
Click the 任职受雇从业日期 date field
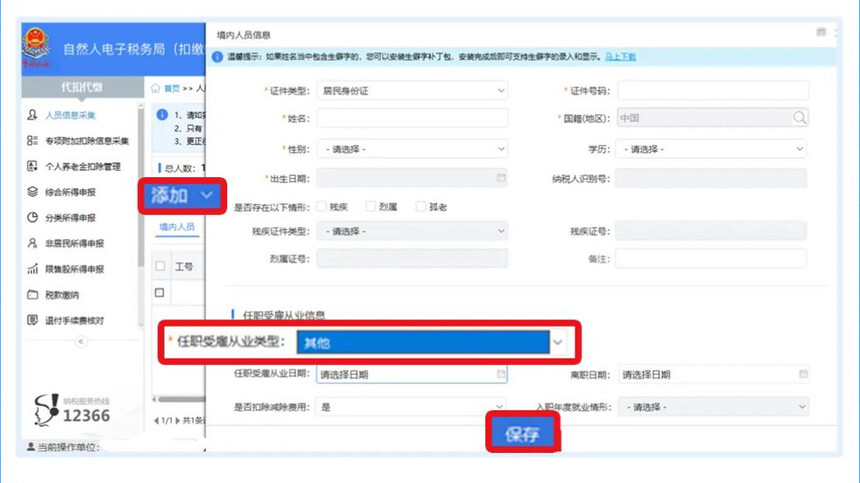pos(411,374)
